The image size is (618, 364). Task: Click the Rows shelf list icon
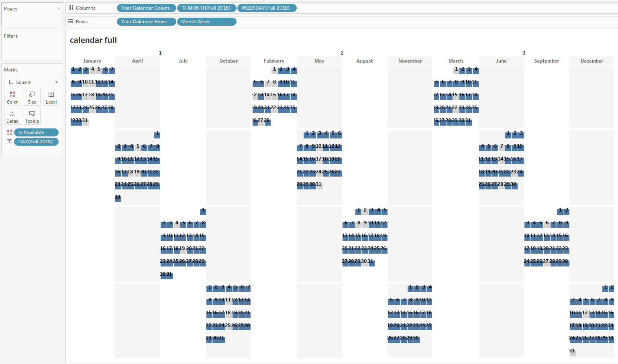[70, 21]
